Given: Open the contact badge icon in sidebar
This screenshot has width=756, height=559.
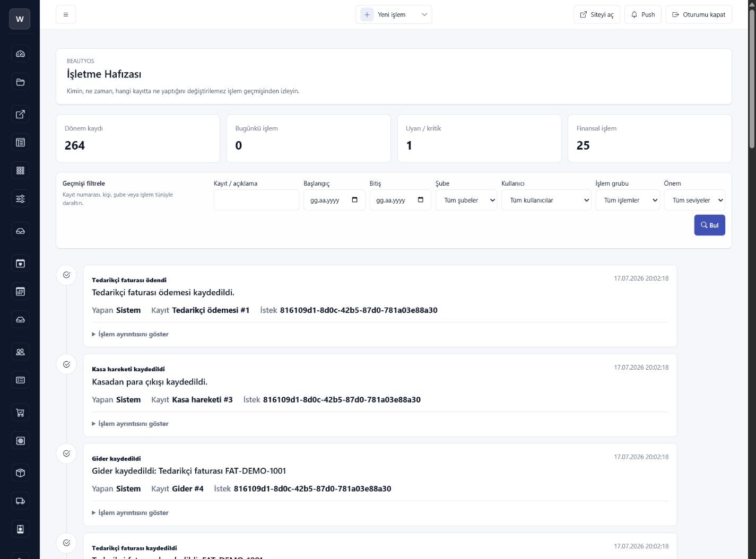Looking at the screenshot, I should 20,529.
